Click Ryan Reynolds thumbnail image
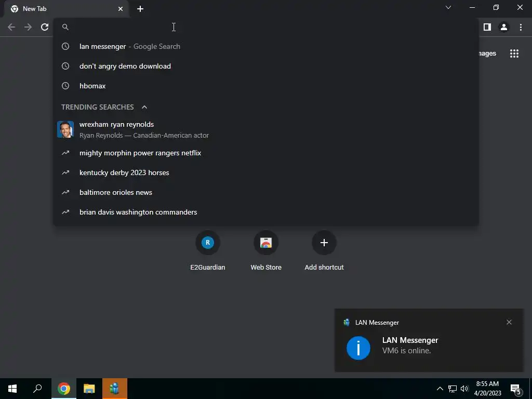532x399 pixels. (x=65, y=129)
